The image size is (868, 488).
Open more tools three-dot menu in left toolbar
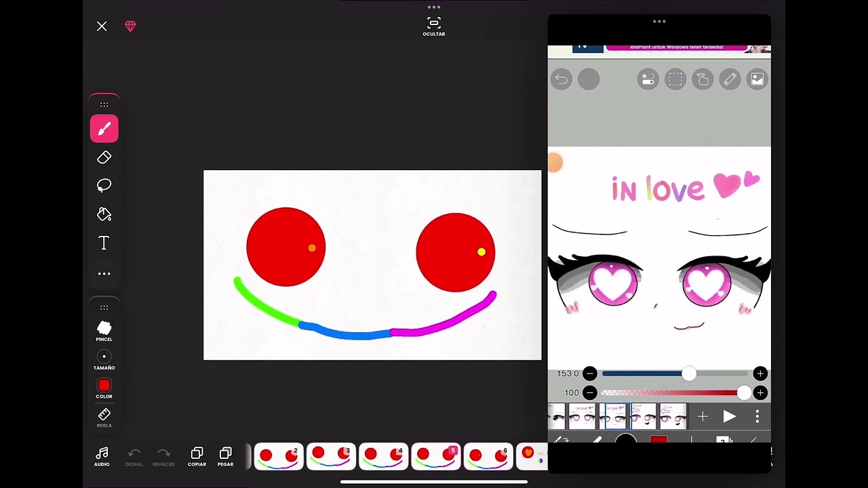[104, 273]
